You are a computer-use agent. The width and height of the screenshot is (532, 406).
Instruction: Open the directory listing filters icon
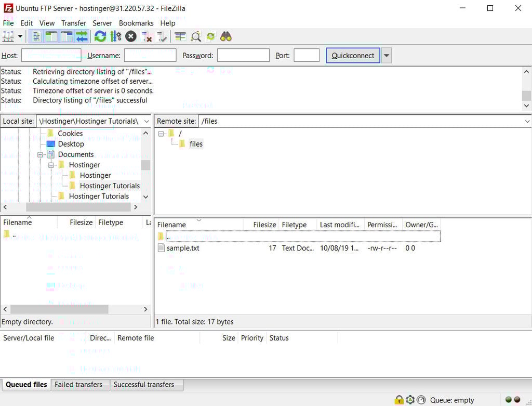click(x=180, y=36)
